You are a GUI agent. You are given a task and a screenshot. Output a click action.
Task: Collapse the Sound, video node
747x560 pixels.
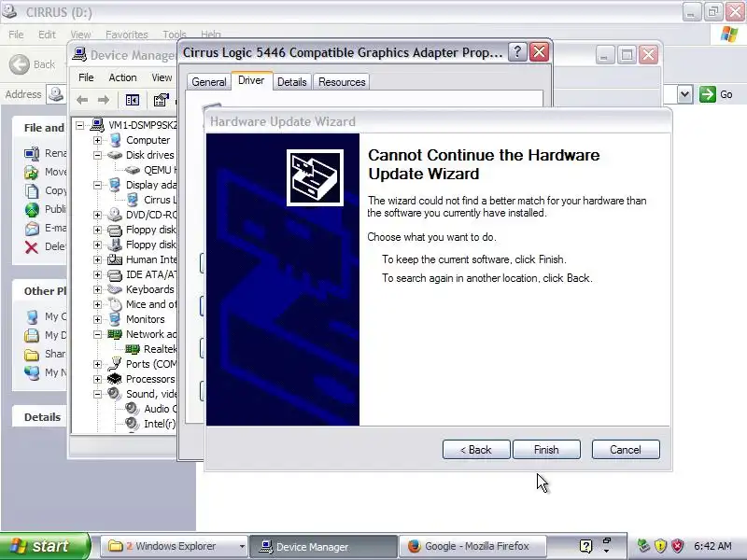coord(97,394)
